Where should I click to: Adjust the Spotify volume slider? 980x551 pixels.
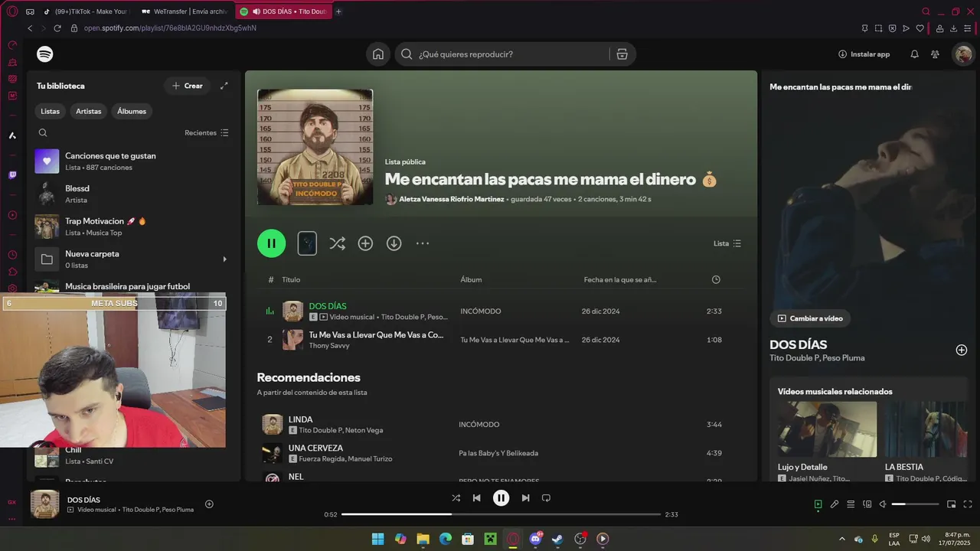(916, 504)
